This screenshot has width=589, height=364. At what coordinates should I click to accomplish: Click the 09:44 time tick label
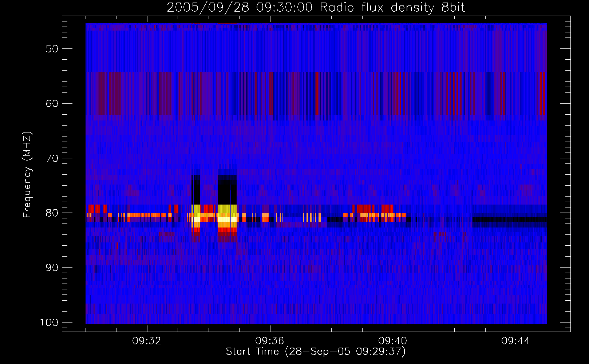pyautogui.click(x=516, y=341)
